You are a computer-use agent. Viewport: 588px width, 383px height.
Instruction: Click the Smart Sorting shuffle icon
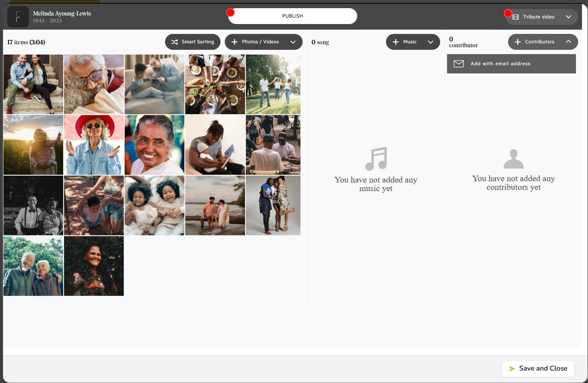pyautogui.click(x=174, y=42)
